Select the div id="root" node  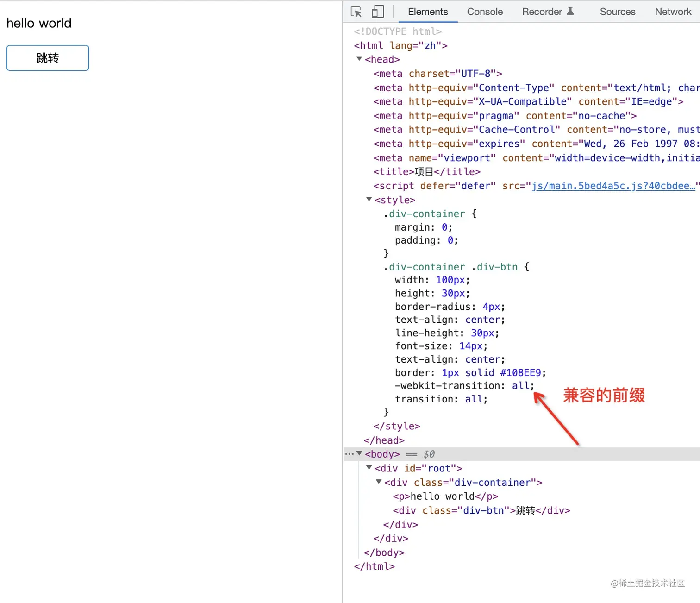419,468
